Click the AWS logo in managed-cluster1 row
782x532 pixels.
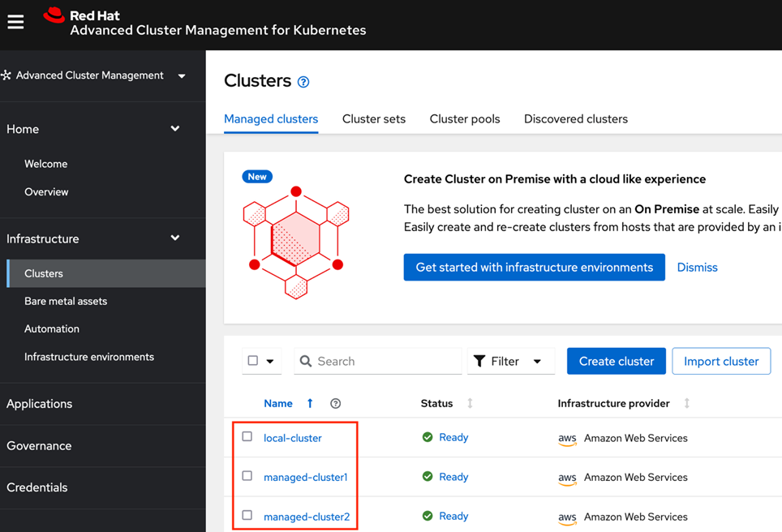(567, 478)
